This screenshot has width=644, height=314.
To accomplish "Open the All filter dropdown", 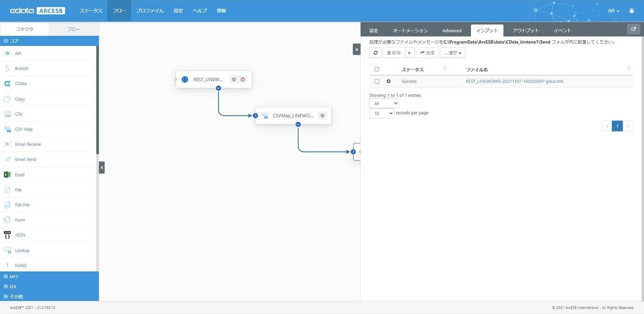I will pyautogui.click(x=384, y=103).
